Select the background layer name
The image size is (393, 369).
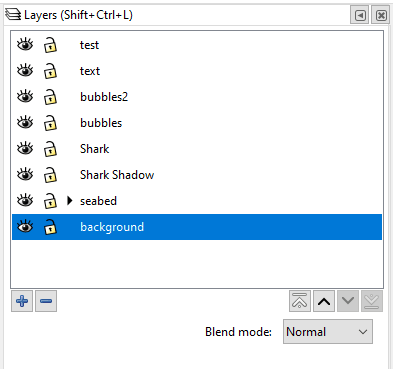[x=112, y=227]
